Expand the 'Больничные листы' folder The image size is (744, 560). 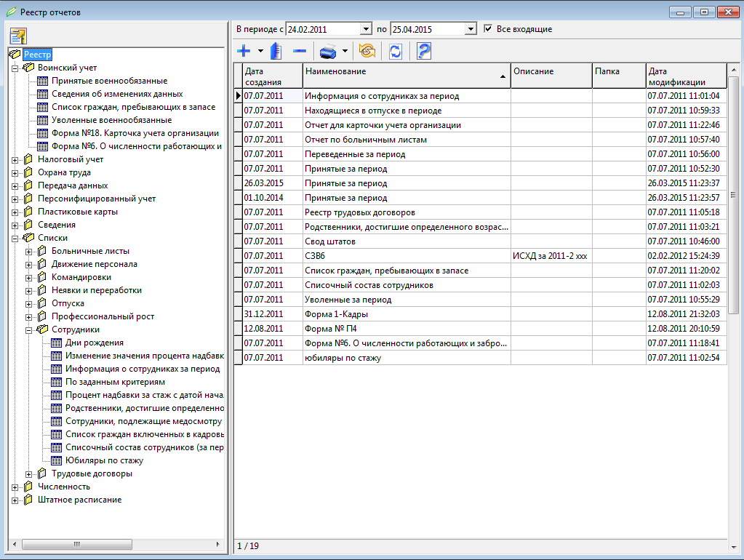[29, 252]
